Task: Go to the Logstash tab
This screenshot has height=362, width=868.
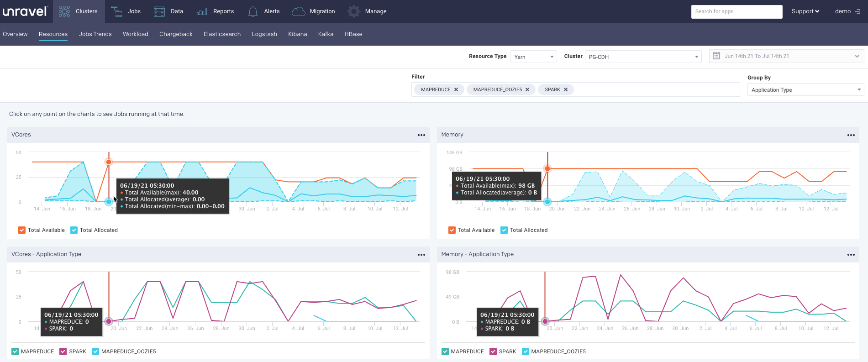Action: 264,34
